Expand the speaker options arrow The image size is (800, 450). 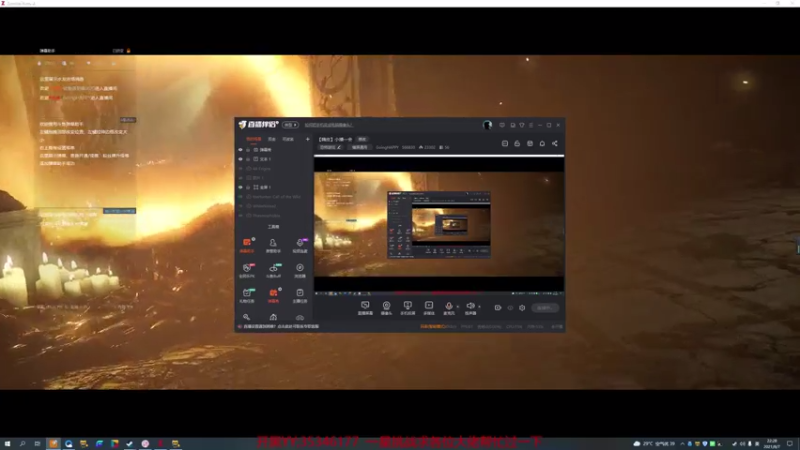pyautogui.click(x=479, y=307)
